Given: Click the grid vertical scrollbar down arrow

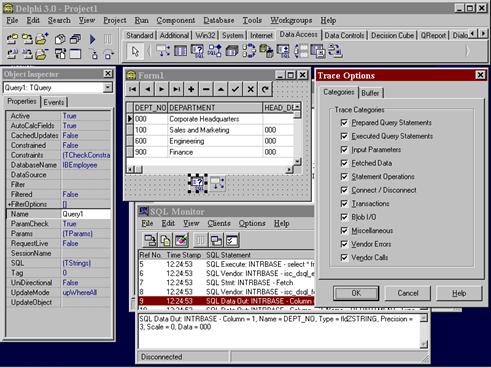Looking at the screenshot, I should click(x=297, y=162).
